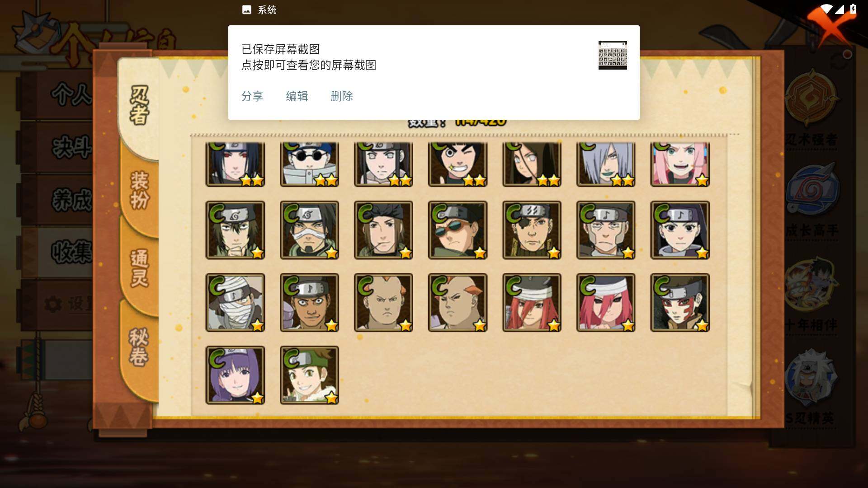The image size is (868, 488).
Task: Select the bandage-wrapped face ninja portrait
Action: pos(235,302)
